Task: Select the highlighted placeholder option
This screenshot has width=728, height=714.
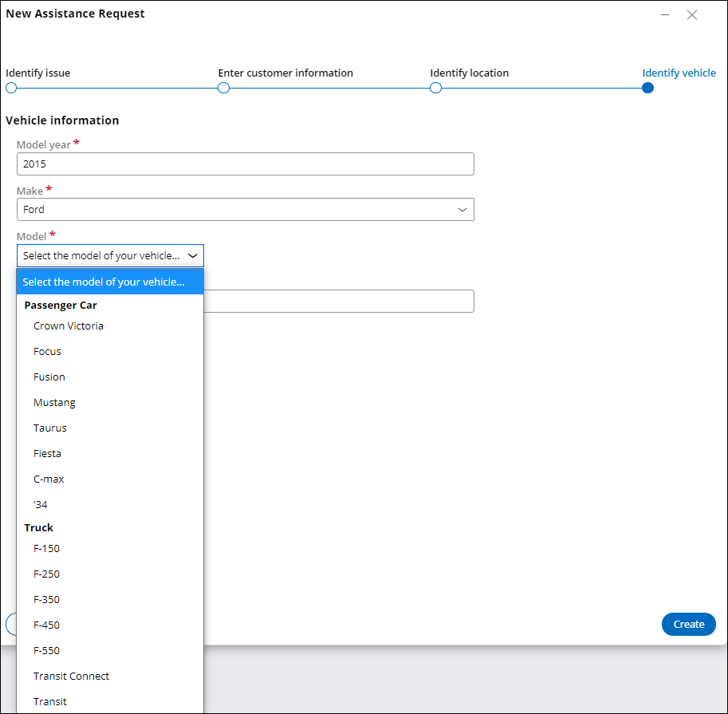Action: [110, 282]
